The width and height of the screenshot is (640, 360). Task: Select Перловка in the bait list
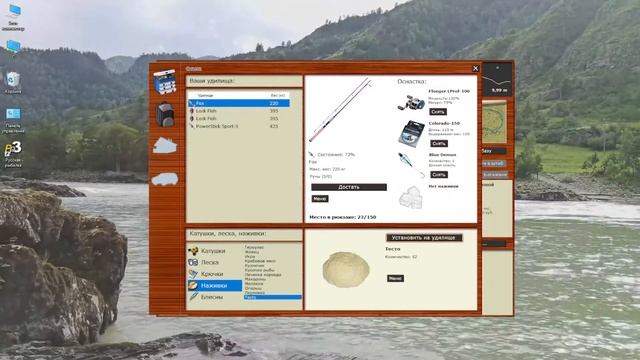[254, 293]
